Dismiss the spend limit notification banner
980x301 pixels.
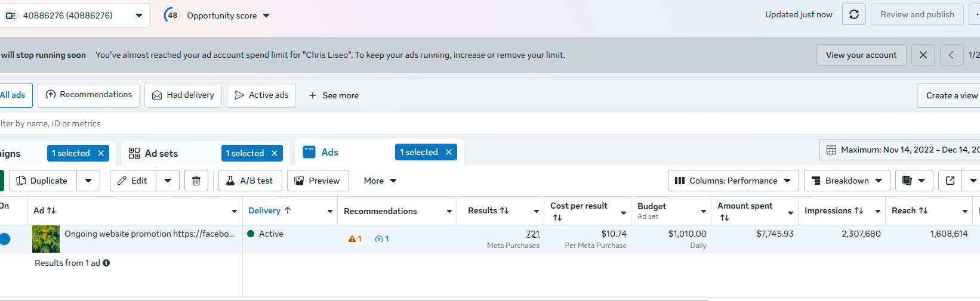(x=923, y=55)
